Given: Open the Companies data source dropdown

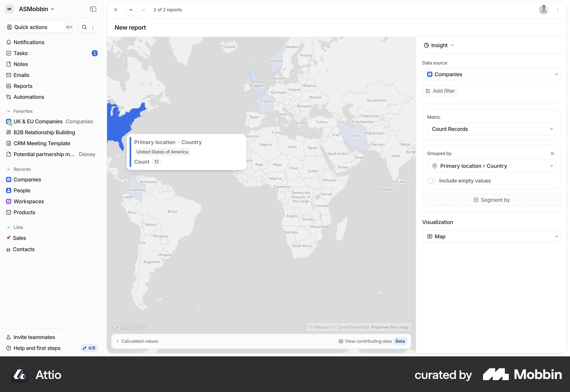Looking at the screenshot, I should [491, 74].
